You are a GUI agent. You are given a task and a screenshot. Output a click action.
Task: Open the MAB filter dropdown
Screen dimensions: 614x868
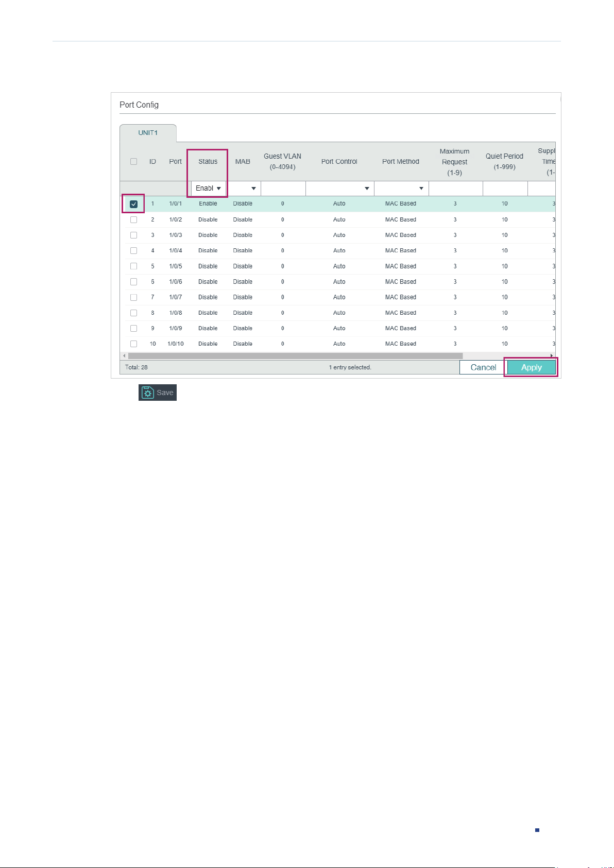click(244, 189)
